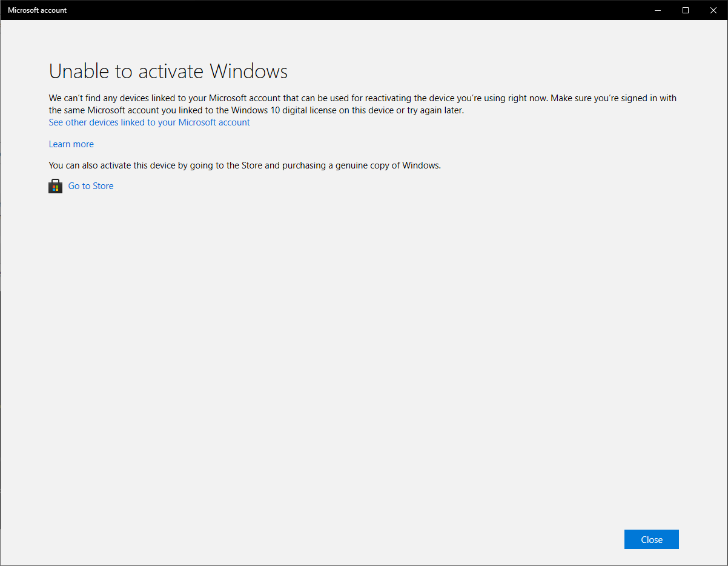Open 'See other devices linked to your Microsoft account'

[x=149, y=122]
